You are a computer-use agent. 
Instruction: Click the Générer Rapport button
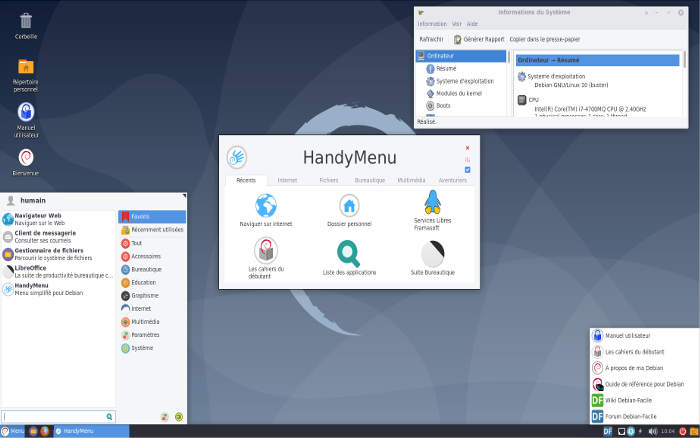click(480, 39)
